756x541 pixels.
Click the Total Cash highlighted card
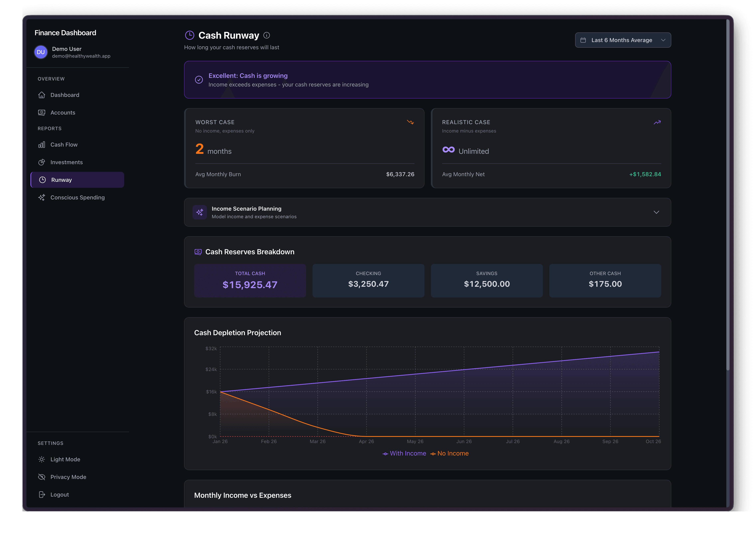coord(250,280)
